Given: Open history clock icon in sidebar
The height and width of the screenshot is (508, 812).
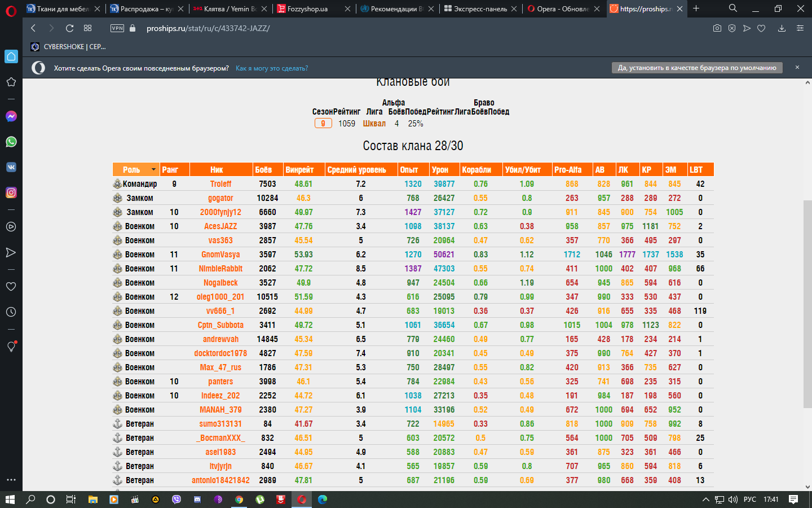Looking at the screenshot, I should [x=11, y=312].
